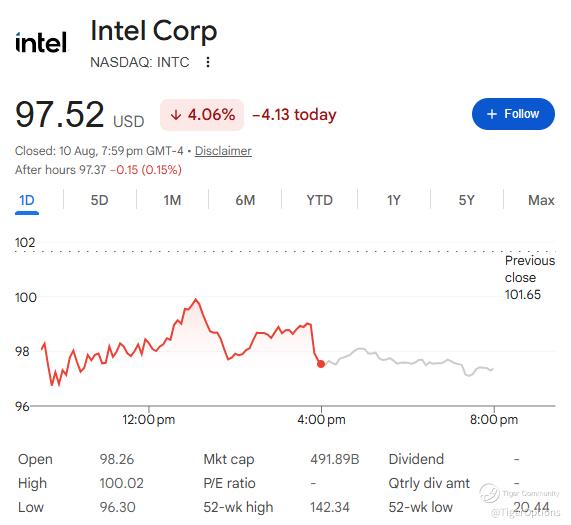Switch to the 5D chart tab
This screenshot has height=525, width=571.
coord(99,201)
